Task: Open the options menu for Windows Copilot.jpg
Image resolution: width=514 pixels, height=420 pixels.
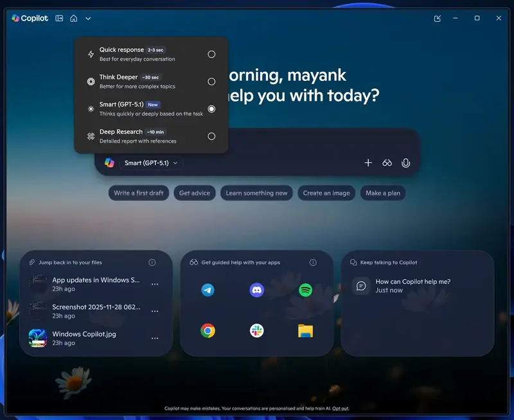Action: 155,338
